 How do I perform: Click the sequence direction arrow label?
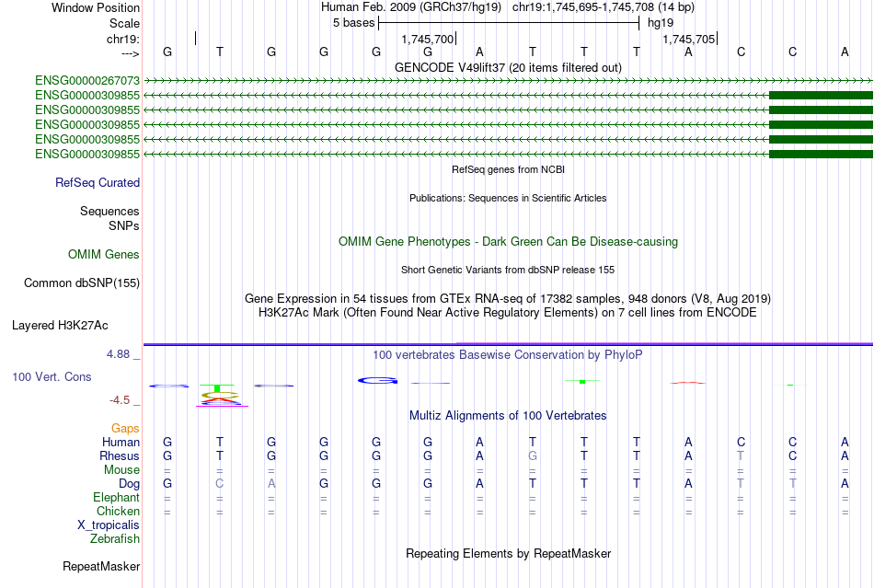click(131, 54)
